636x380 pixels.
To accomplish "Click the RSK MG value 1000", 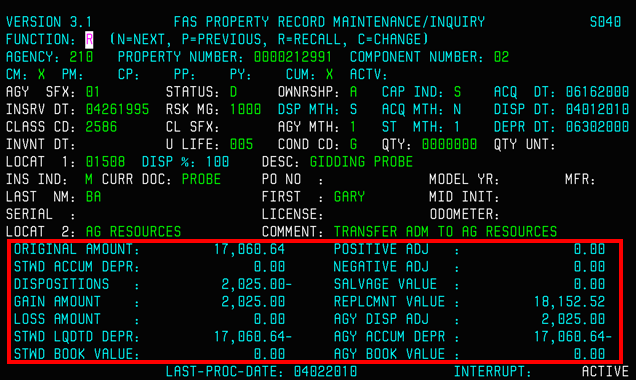I will click(245, 109).
